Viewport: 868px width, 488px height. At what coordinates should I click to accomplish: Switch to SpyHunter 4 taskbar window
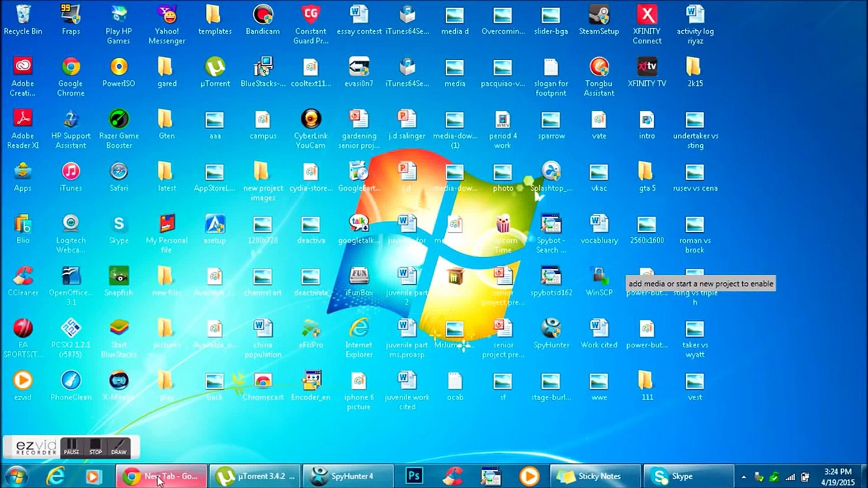click(x=348, y=476)
